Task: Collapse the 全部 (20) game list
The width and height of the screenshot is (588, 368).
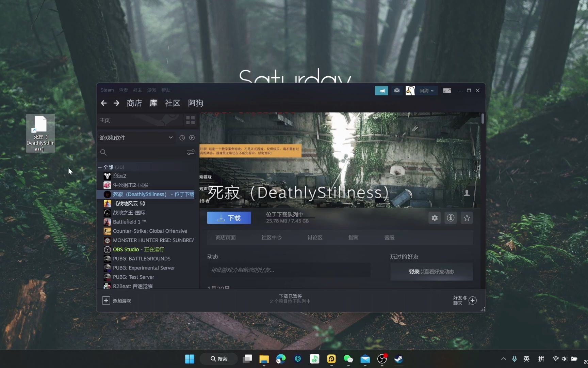Action: click(x=100, y=167)
